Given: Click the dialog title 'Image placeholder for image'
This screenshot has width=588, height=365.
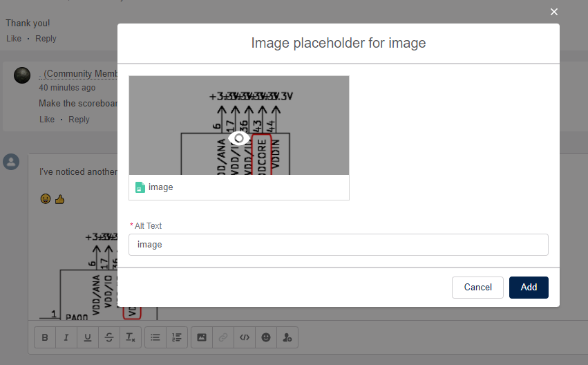Looking at the screenshot, I should [339, 43].
